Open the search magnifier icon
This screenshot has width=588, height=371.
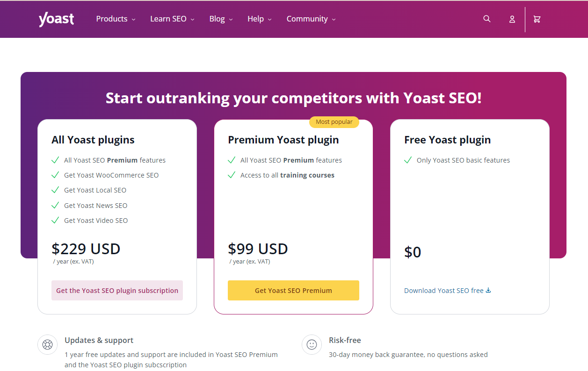pos(487,19)
